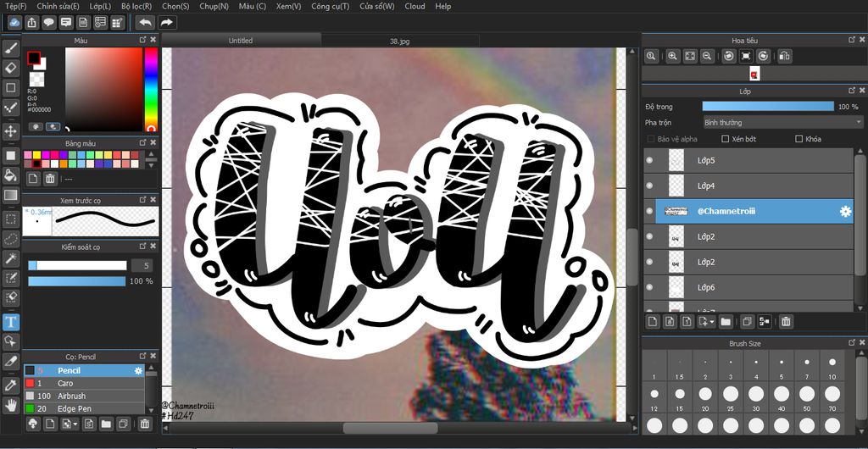
Task: Delete the selected layer with trash icon
Action: tap(786, 321)
